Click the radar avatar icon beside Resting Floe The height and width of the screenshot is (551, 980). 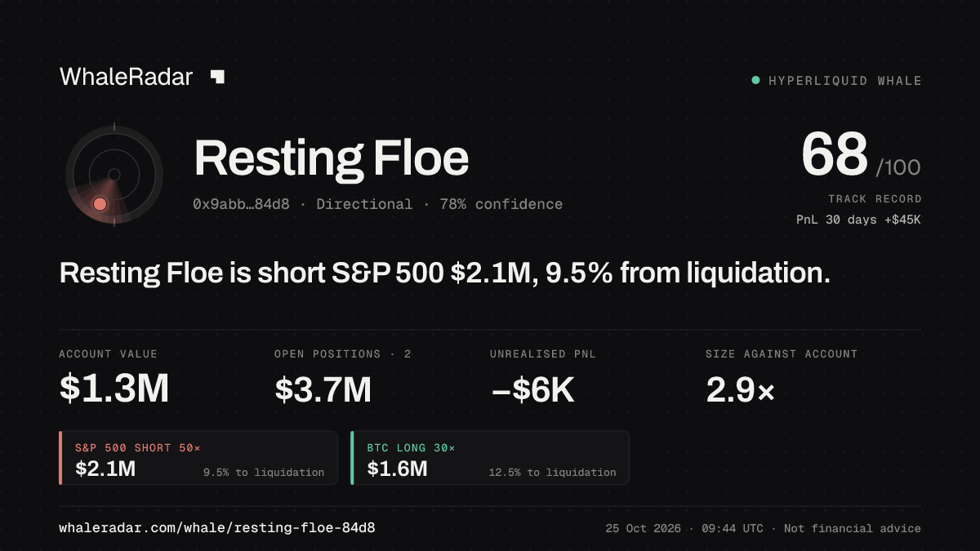tap(114, 175)
